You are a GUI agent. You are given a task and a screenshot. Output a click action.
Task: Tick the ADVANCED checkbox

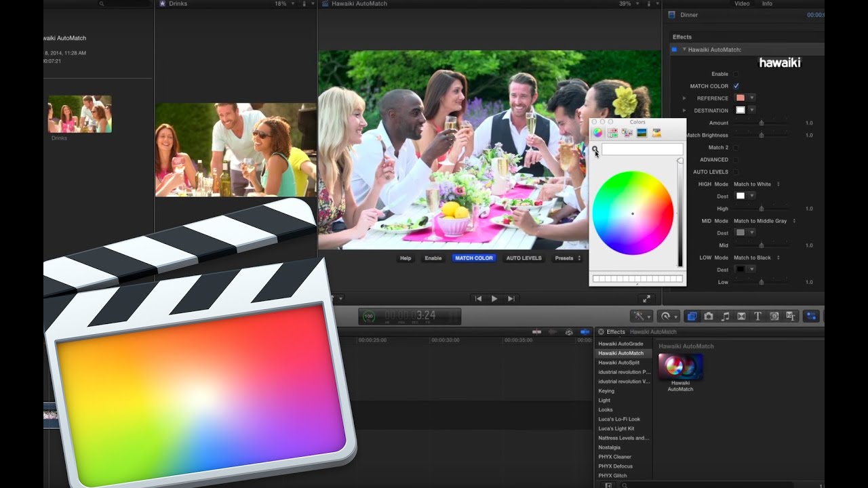pos(736,159)
